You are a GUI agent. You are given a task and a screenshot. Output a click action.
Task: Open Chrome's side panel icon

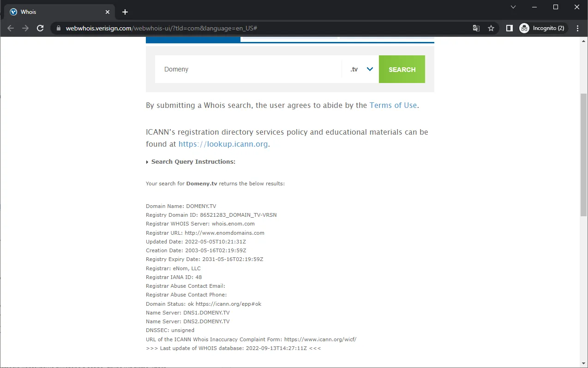click(509, 28)
